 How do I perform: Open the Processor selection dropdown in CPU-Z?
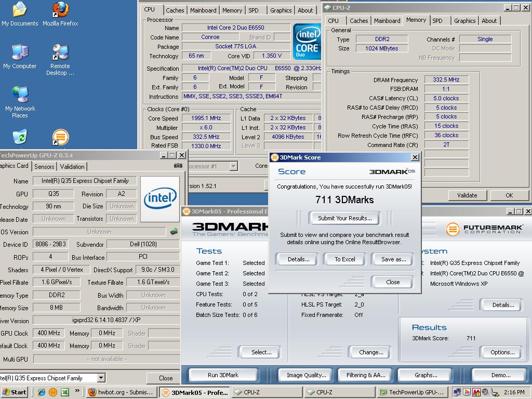tap(233, 166)
